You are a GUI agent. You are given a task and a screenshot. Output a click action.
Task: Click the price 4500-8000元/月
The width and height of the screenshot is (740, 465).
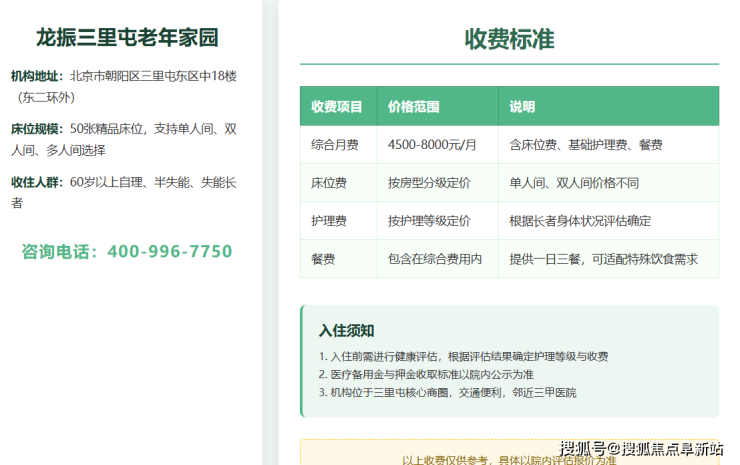[432, 144]
